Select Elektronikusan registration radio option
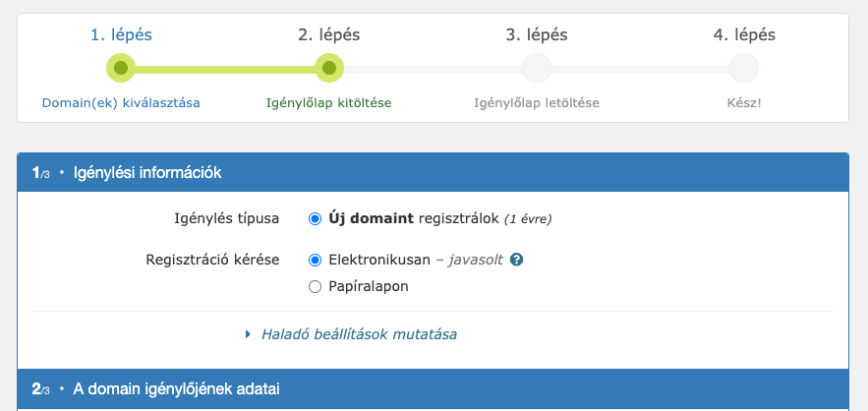Image resolution: width=868 pixels, height=411 pixels. pos(315,261)
